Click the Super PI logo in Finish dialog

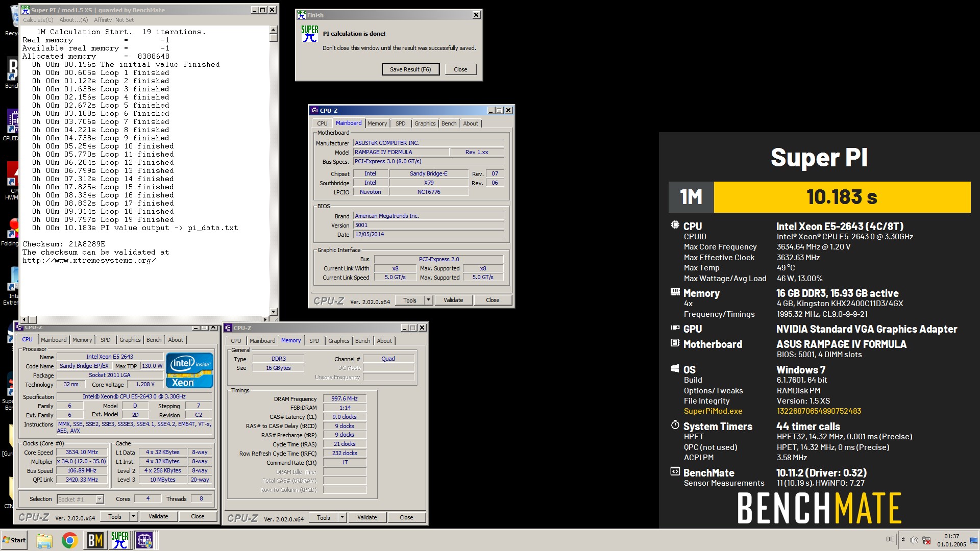tap(310, 34)
